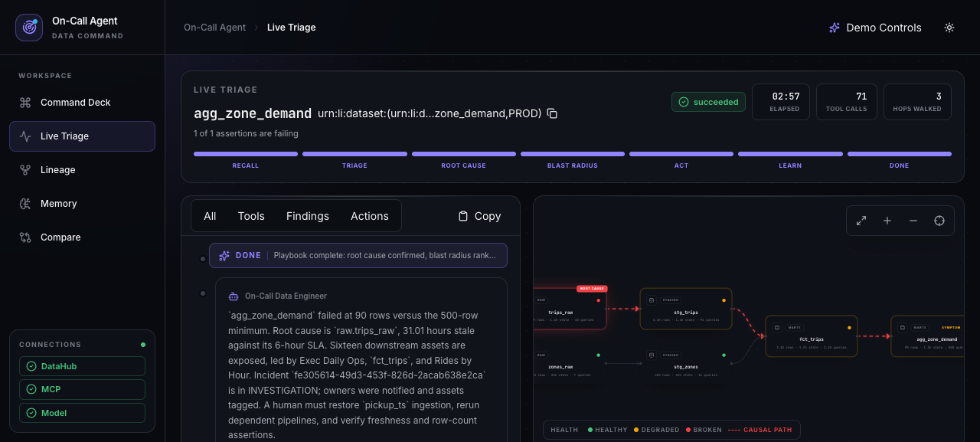The width and height of the screenshot is (980, 442).
Task: Select the ROOT CAUSE progress step
Action: (463, 159)
